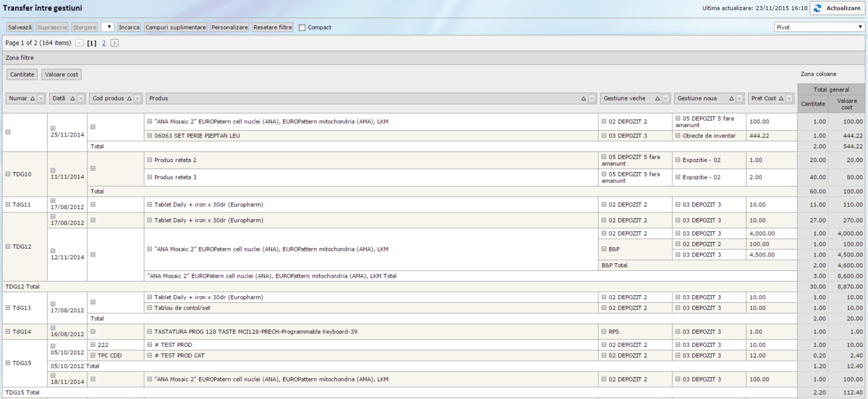Image resolution: width=868 pixels, height=399 pixels.
Task: Open filter icon on Numar column
Action: click(x=41, y=98)
